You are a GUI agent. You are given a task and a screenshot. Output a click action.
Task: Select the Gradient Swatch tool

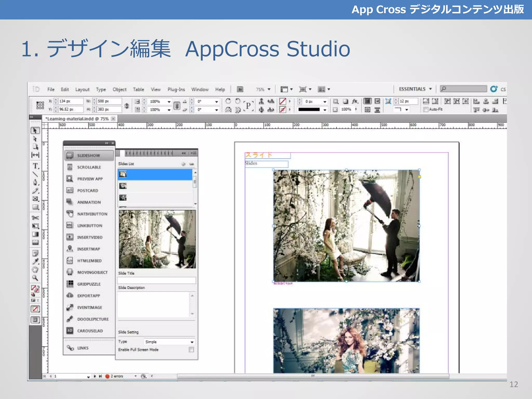pyautogui.click(x=35, y=234)
